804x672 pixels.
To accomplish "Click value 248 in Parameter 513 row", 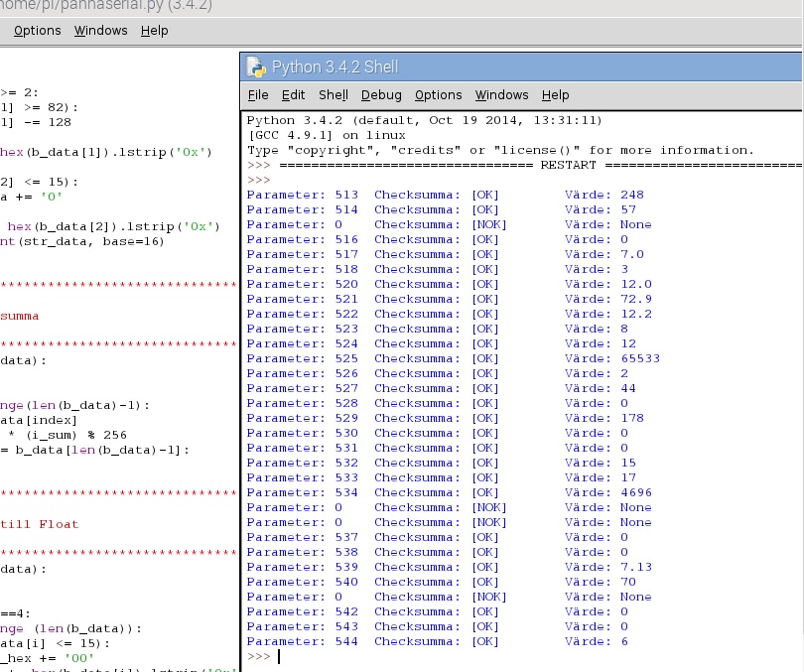I will point(632,195).
